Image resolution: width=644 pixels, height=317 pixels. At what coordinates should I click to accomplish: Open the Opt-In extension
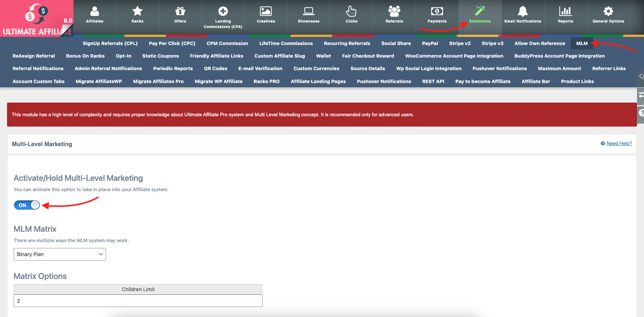click(123, 56)
